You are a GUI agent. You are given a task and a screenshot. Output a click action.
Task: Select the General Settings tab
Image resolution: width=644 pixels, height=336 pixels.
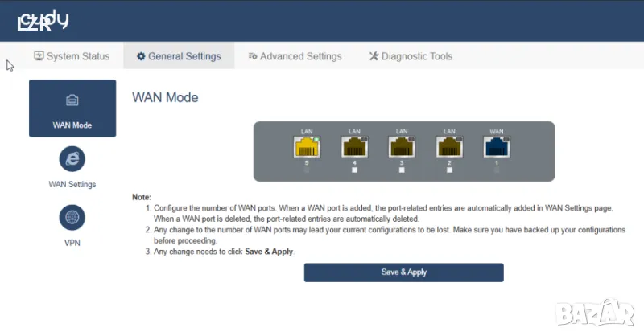point(178,56)
